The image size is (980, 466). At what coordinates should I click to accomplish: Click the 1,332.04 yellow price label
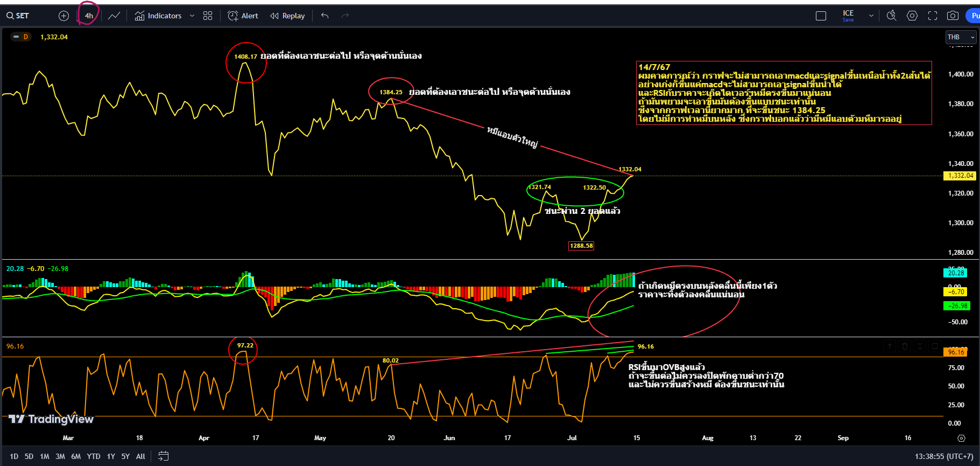961,176
